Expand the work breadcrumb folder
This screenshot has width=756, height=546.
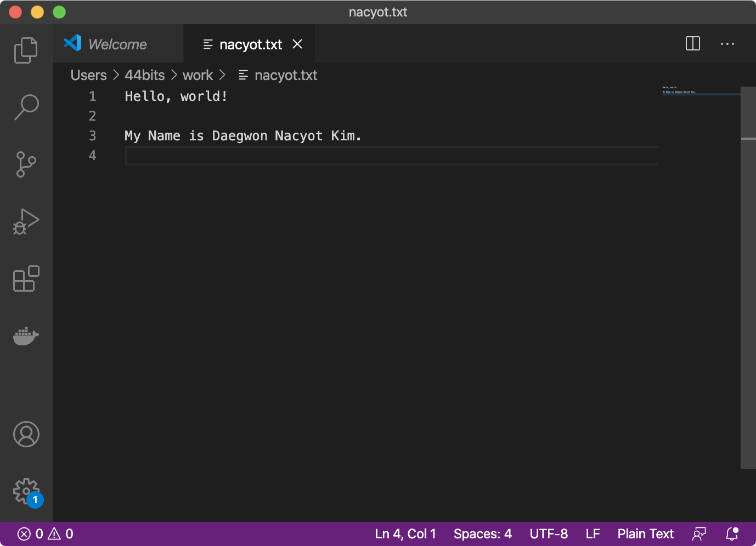click(x=198, y=75)
